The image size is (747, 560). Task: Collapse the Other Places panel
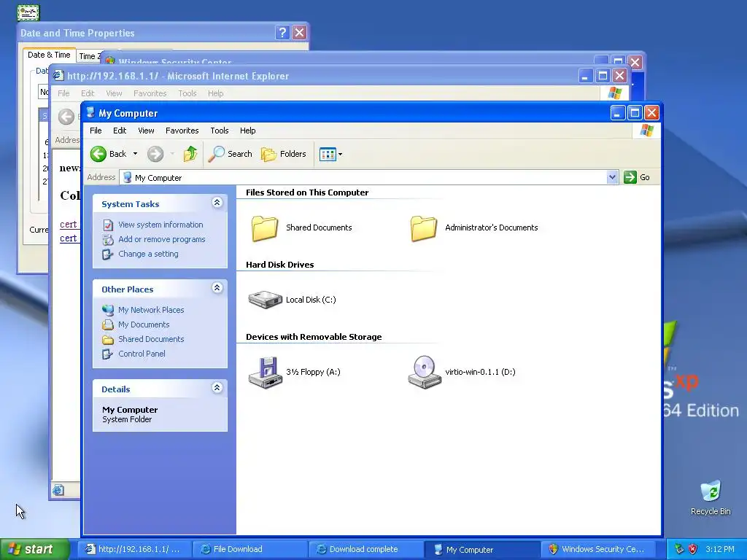(217, 288)
